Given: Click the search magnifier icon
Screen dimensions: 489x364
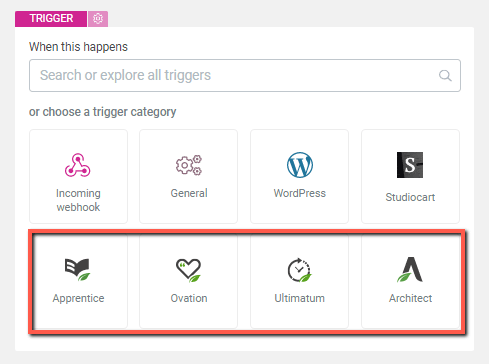Looking at the screenshot, I should click(x=445, y=76).
